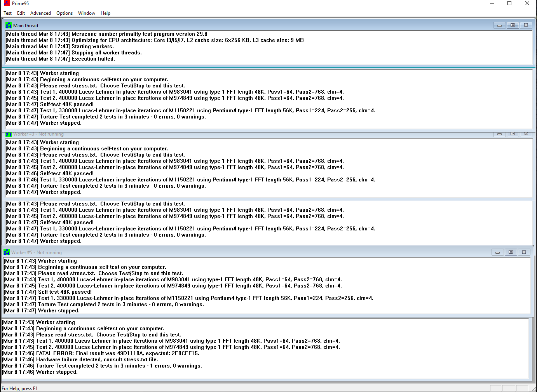Image resolution: width=537 pixels, height=392 pixels.
Task: Click the '[Mar 8 17:46] Test 1, 330000' line
Action: tap(190, 180)
